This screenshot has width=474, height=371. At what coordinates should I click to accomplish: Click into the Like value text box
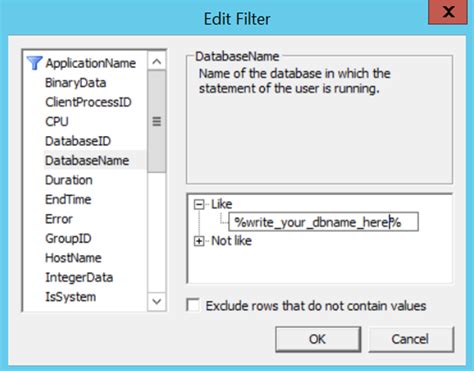tap(323, 222)
